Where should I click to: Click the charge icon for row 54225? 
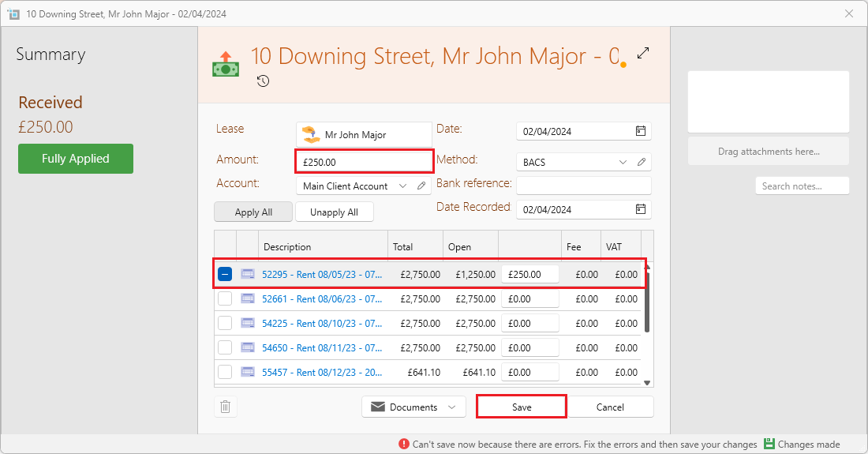[x=248, y=323]
